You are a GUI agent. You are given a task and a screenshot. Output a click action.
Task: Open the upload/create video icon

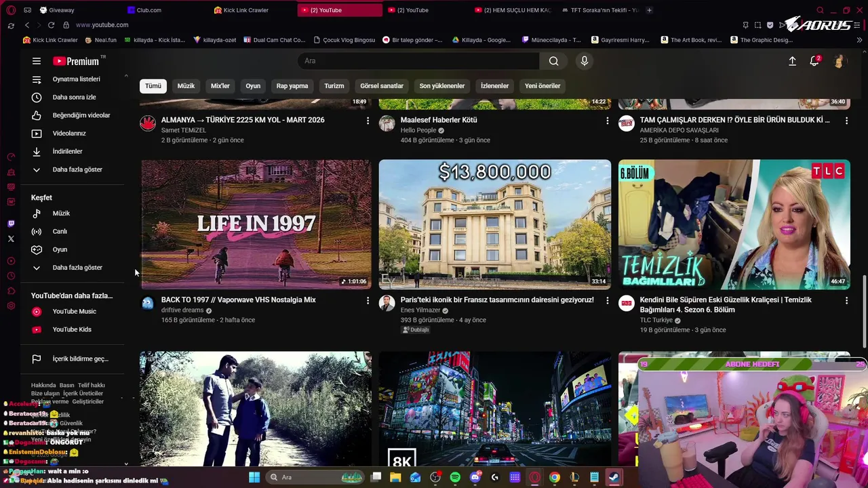point(792,61)
